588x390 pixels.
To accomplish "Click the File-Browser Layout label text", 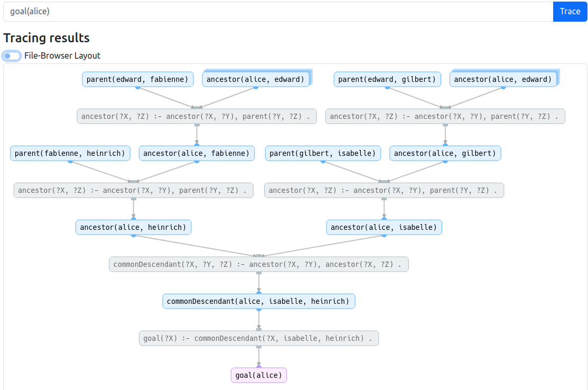I will click(62, 56).
